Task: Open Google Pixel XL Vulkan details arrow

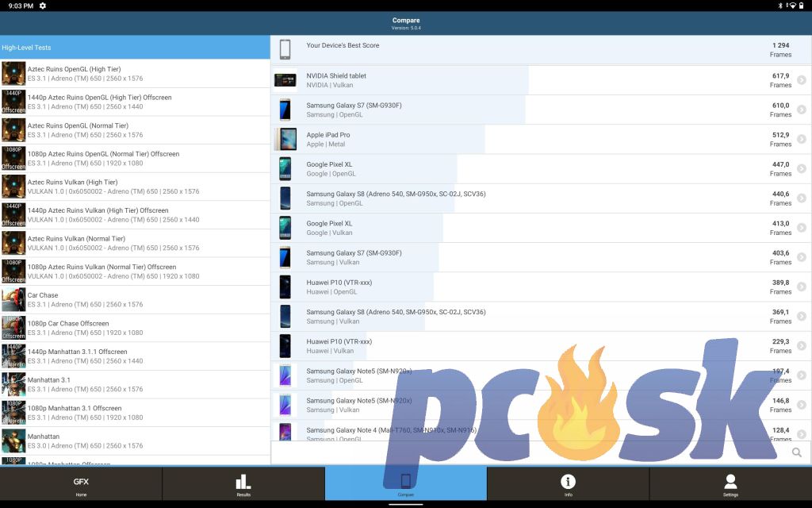Action: point(802,228)
